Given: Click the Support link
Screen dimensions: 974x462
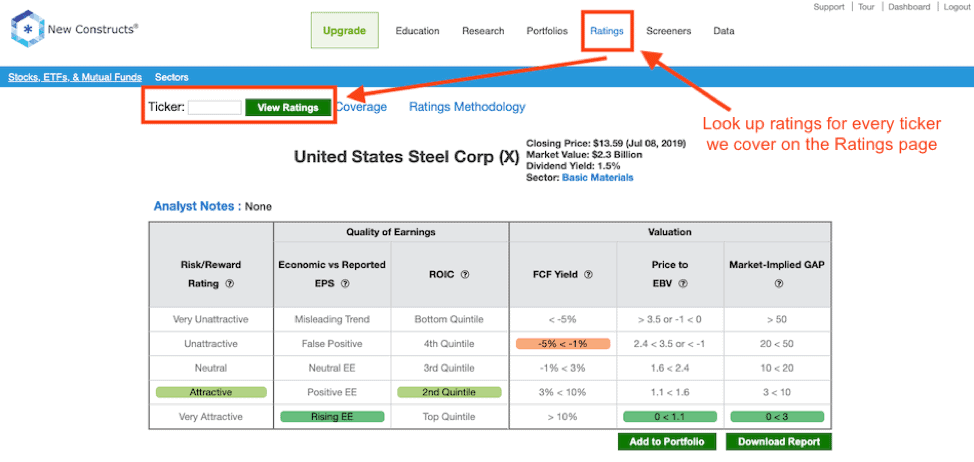Looking at the screenshot, I should point(829,7).
